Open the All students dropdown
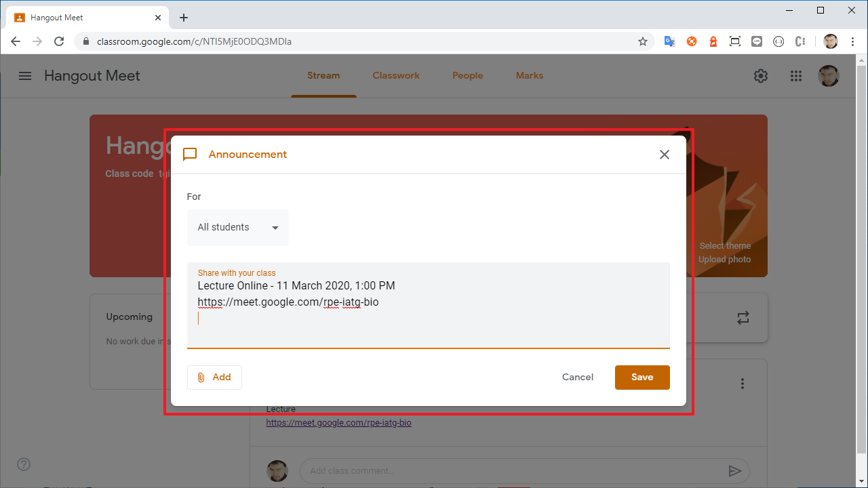Viewport: 868px width, 488px height. click(x=238, y=228)
